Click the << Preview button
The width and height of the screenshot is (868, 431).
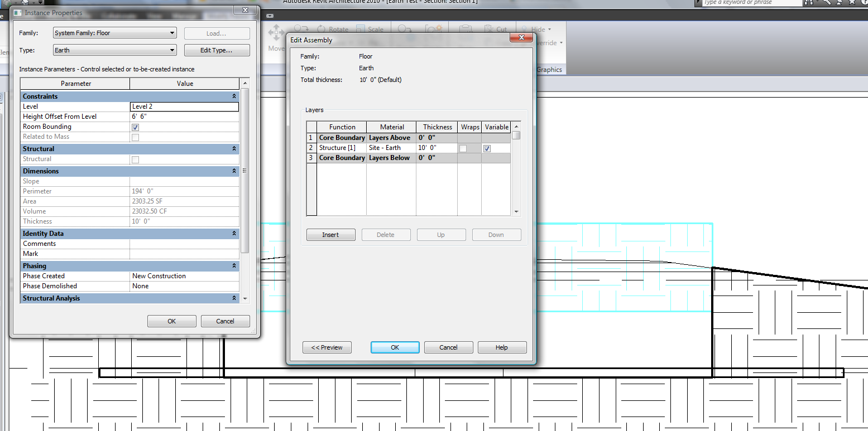327,347
